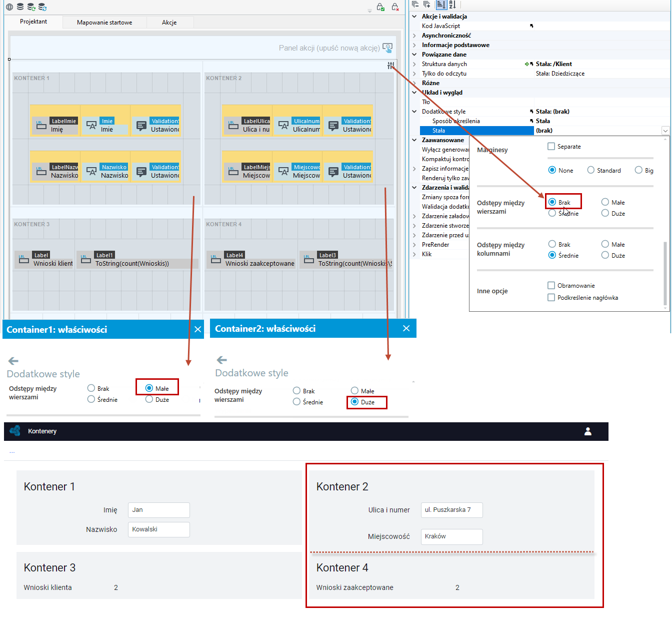Select the validation message icon beside Nazwisko
This screenshot has height=632, width=672.
(x=141, y=171)
